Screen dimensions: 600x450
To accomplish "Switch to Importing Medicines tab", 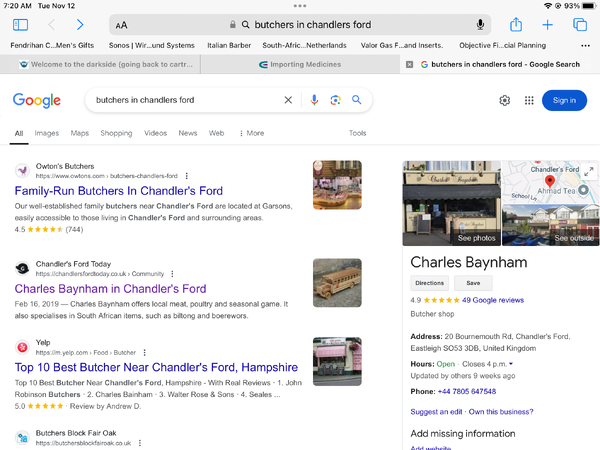I will coord(300,64).
